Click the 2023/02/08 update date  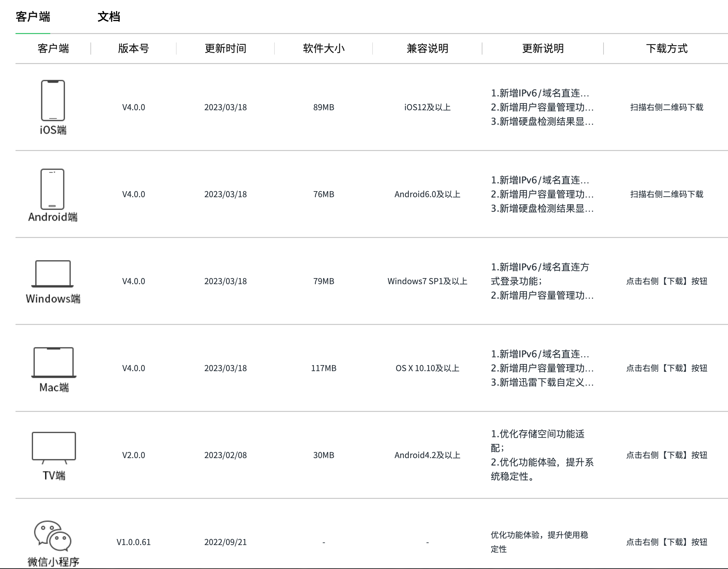coord(225,455)
